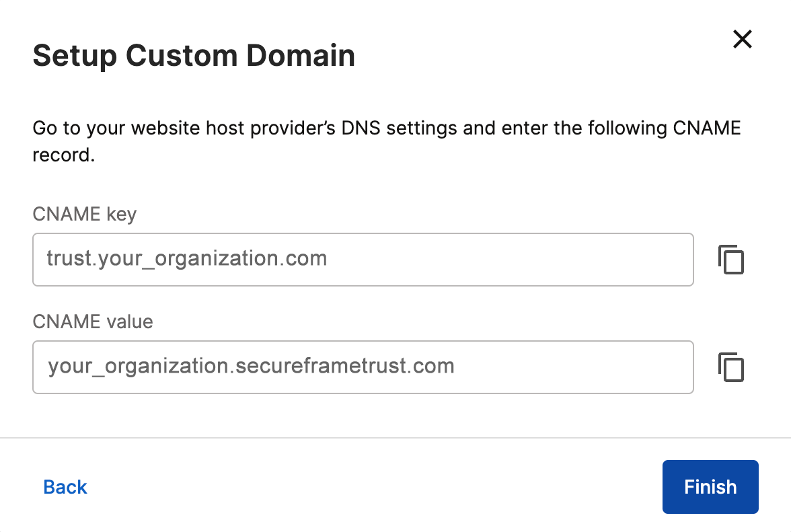The width and height of the screenshot is (791, 532).
Task: Click the trust.your_organization.com text
Action: (187, 259)
